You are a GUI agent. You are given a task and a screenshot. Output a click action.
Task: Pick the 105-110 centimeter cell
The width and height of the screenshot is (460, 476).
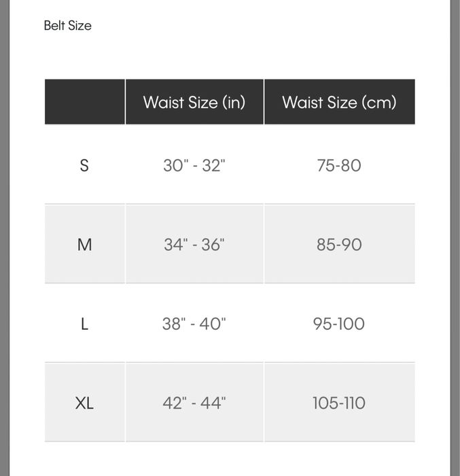(339, 403)
